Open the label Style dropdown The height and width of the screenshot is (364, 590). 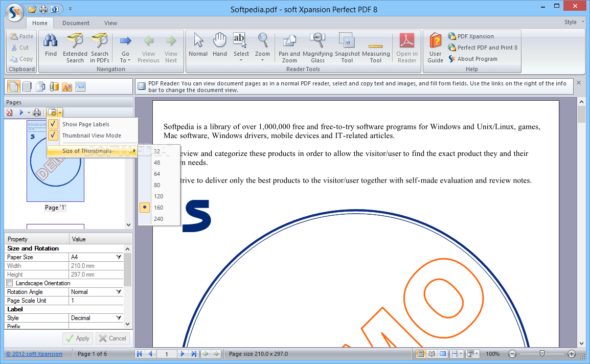click(x=119, y=318)
